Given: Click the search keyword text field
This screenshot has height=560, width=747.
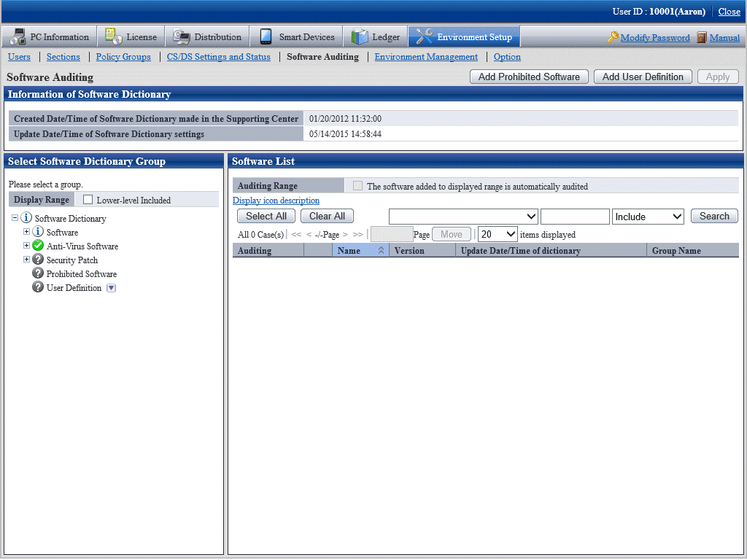Looking at the screenshot, I should (575, 217).
